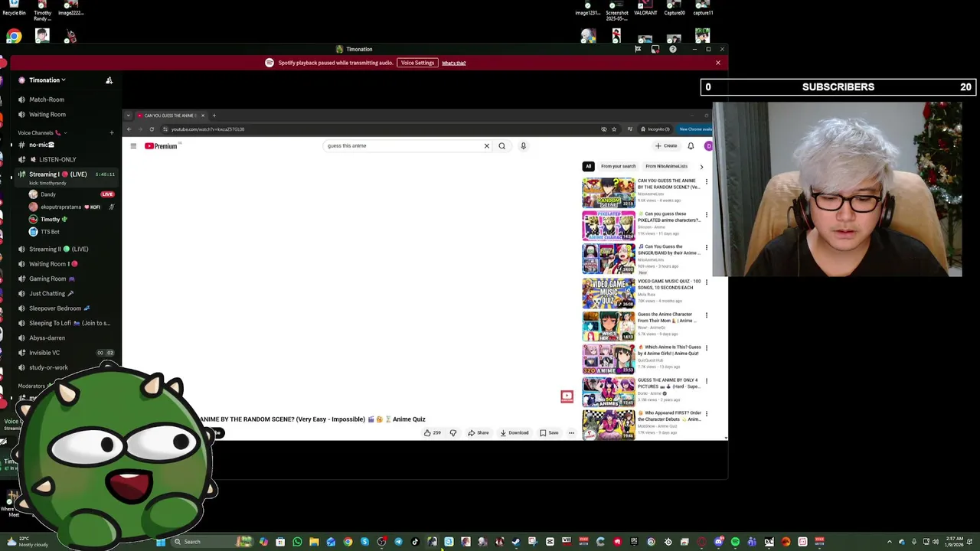The width and height of the screenshot is (980, 551).
Task: Click Dandy's LIVE stream badge
Action: [107, 194]
